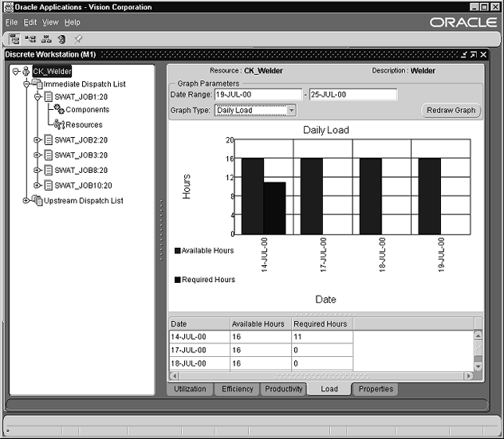Viewport: 504px width, 439px height.
Task: Click the interleaved tree style toolbar icon
Action: (x=30, y=39)
